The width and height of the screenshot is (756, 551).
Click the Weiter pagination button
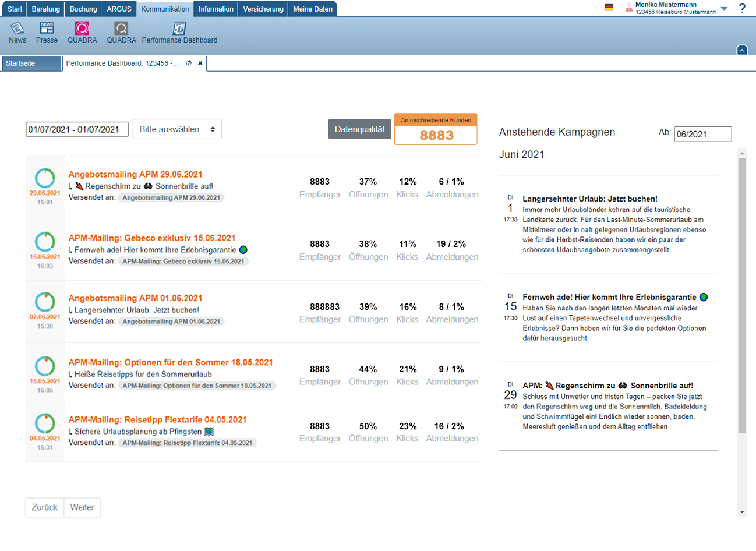click(x=82, y=507)
